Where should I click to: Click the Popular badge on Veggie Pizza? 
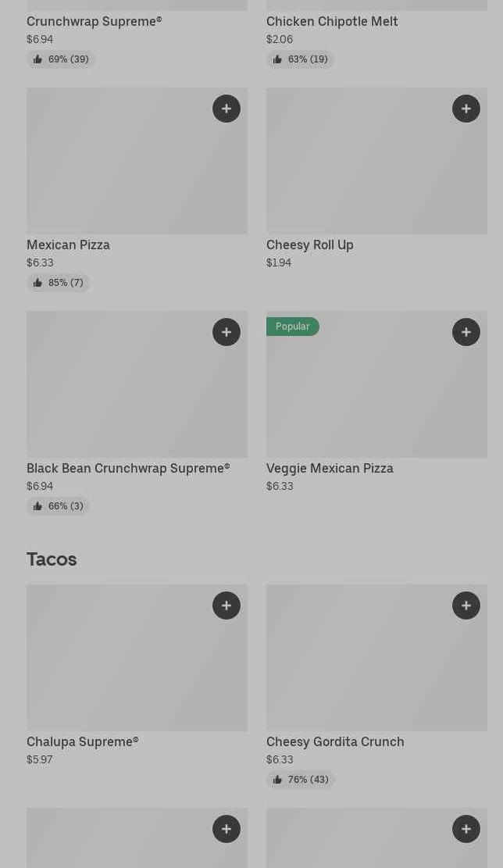(293, 327)
